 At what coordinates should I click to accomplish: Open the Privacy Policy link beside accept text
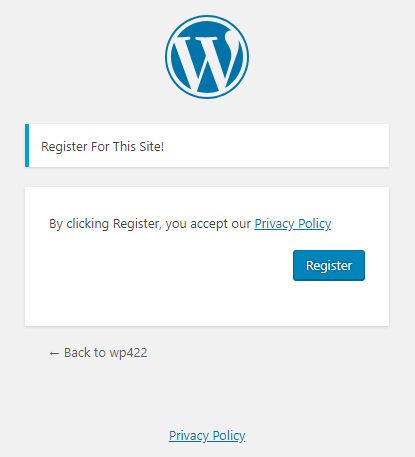[x=293, y=224]
